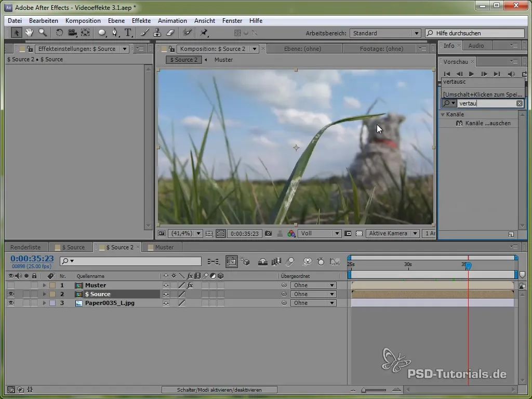Play the preview
The image size is (532, 399).
click(x=471, y=74)
